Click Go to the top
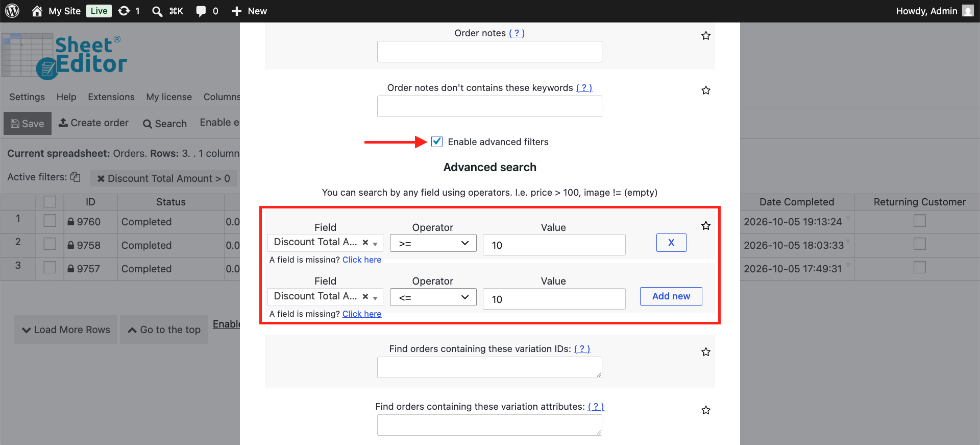Screen dimensions: 980x445 (164, 330)
